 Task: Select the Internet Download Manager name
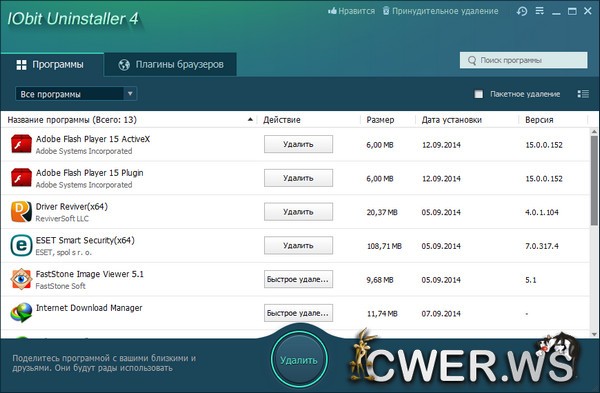[x=89, y=308]
